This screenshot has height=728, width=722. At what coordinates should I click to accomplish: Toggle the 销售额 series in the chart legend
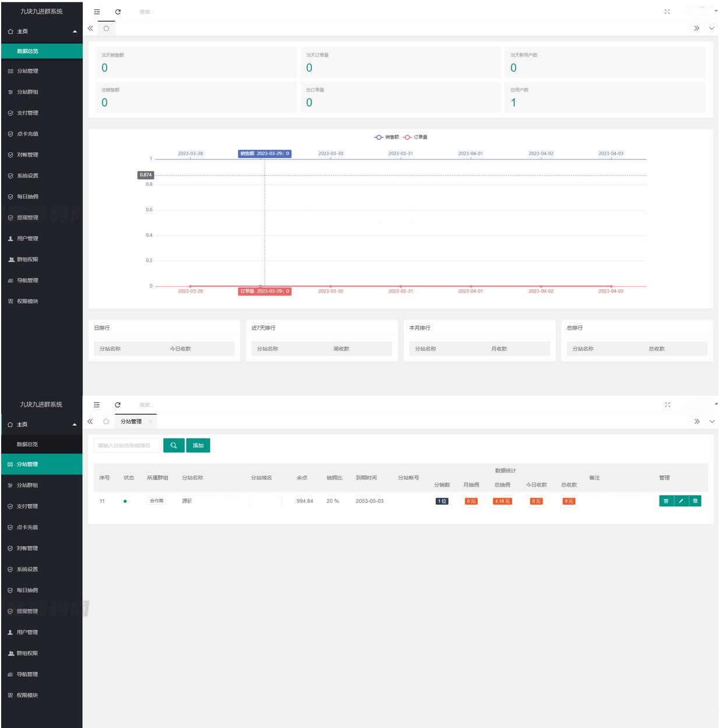387,137
